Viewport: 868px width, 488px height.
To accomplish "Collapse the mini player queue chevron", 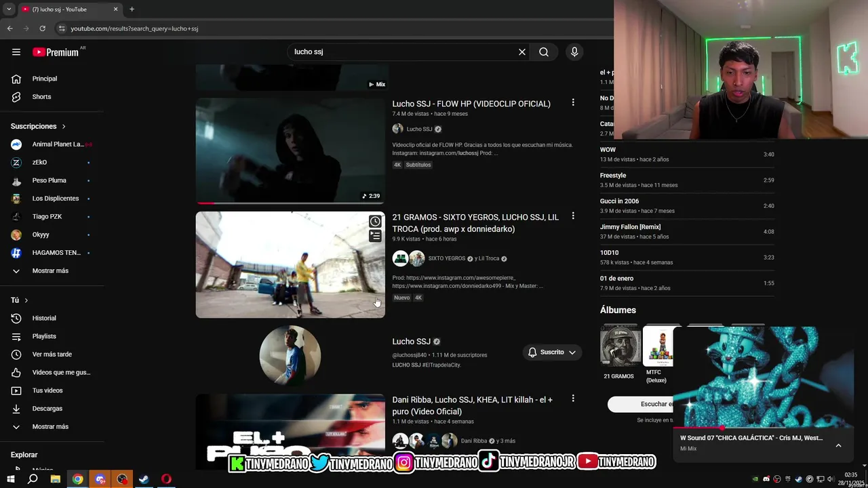I will [x=838, y=445].
